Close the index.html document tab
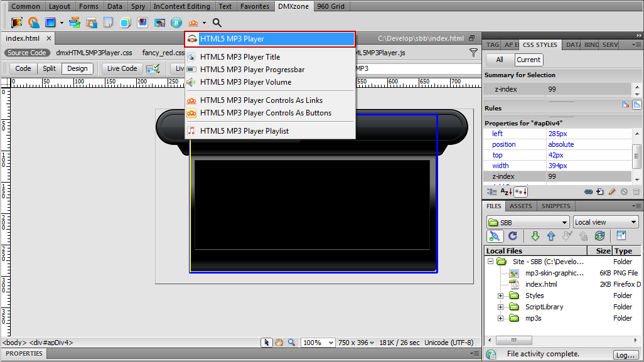The width and height of the screenshot is (644, 362). point(49,38)
